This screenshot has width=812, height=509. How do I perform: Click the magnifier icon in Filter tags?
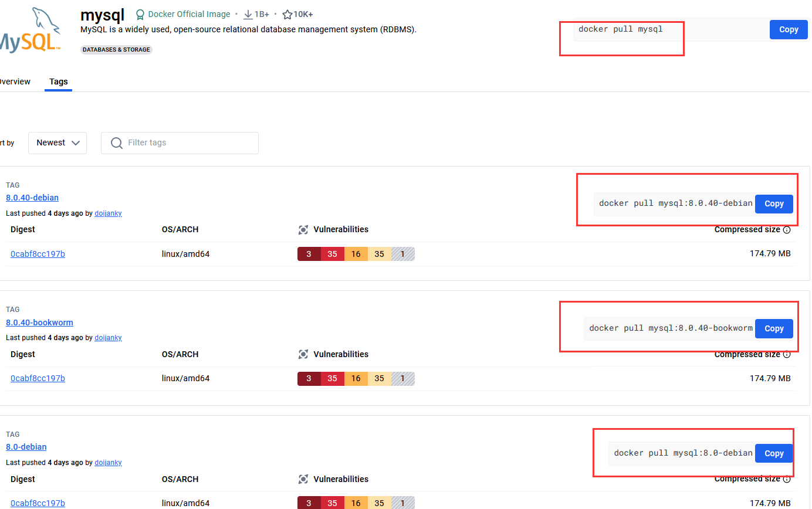pos(117,143)
